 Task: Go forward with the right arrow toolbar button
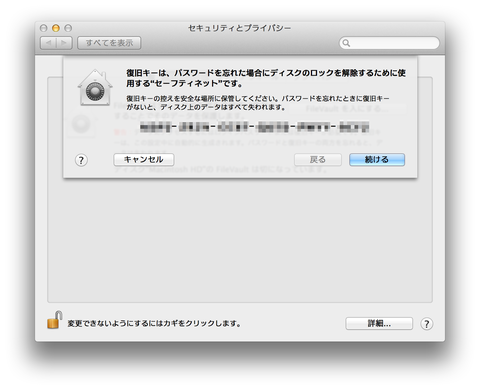[64, 43]
